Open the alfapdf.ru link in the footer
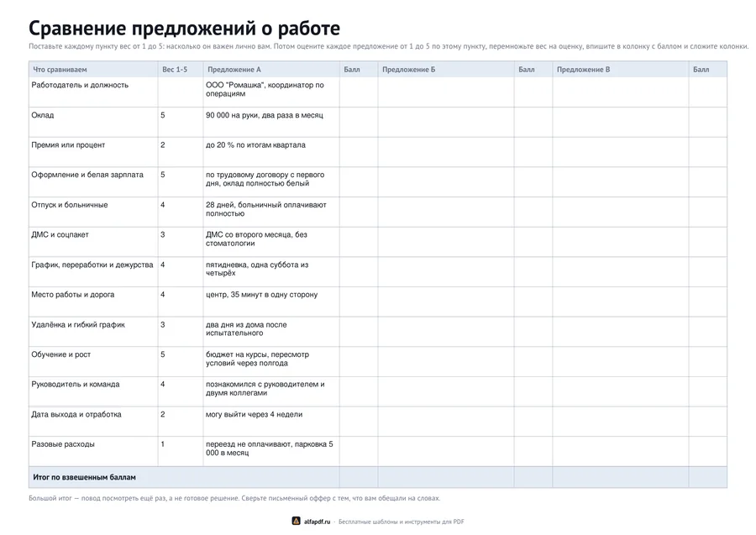The width and height of the screenshot is (756, 535). click(317, 522)
